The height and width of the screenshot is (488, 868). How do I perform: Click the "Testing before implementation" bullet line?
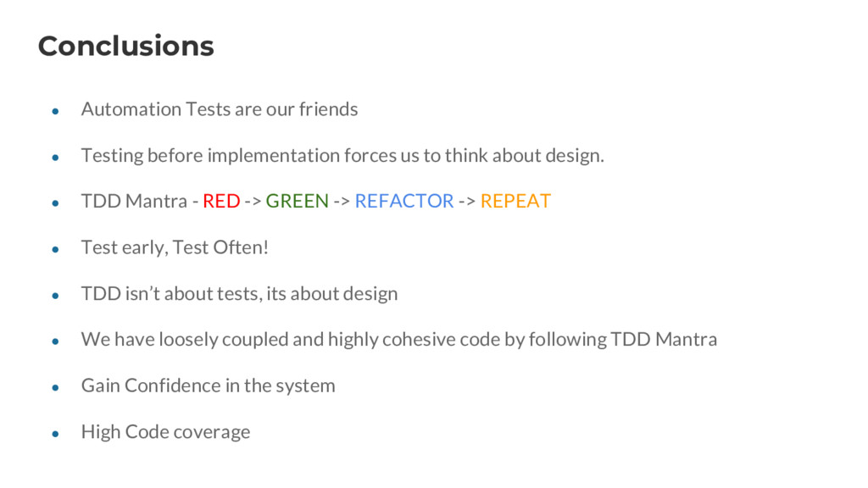point(342,156)
